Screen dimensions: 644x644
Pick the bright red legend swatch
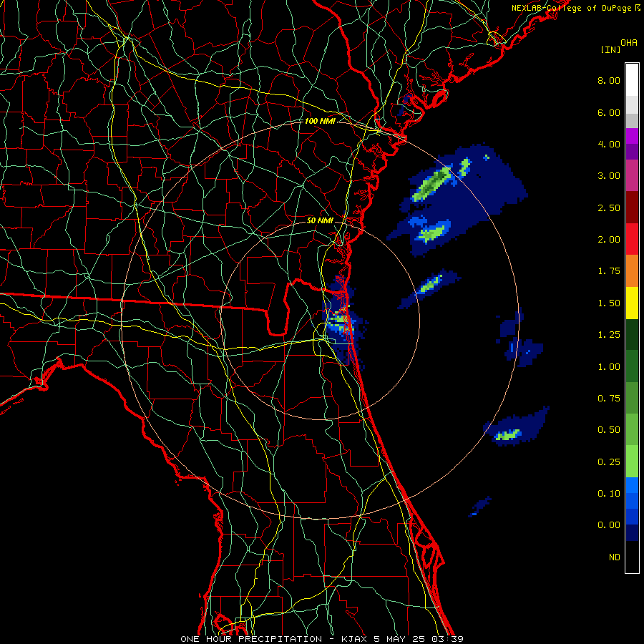[632, 239]
